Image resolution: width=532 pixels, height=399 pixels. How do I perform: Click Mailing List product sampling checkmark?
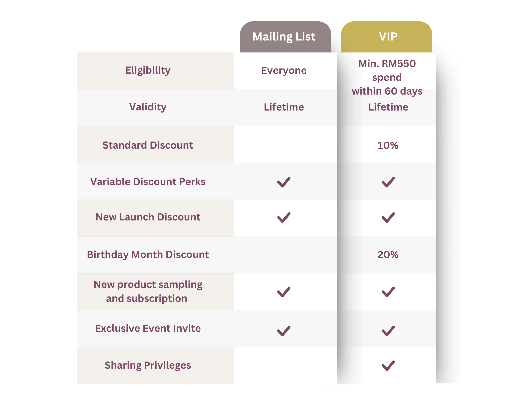click(284, 292)
